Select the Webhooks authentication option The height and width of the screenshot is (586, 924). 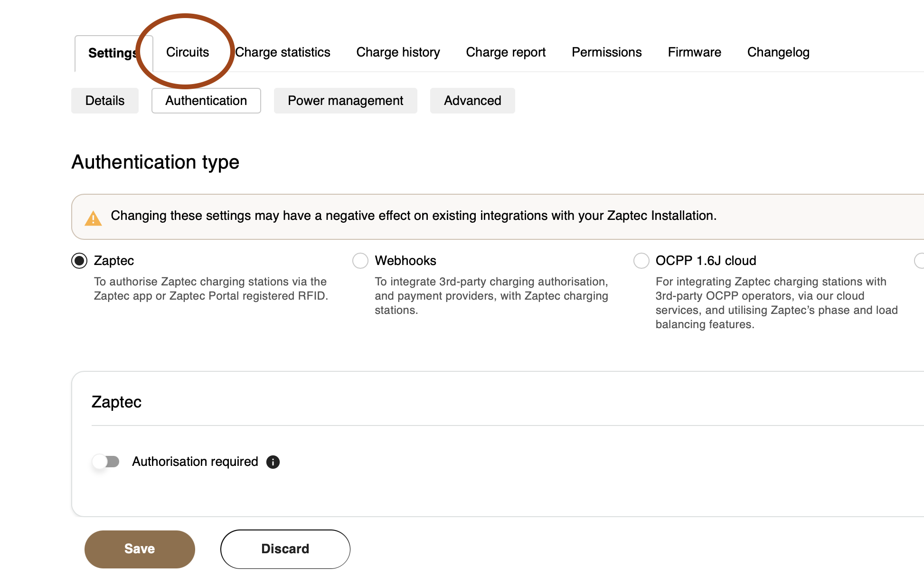coord(360,261)
